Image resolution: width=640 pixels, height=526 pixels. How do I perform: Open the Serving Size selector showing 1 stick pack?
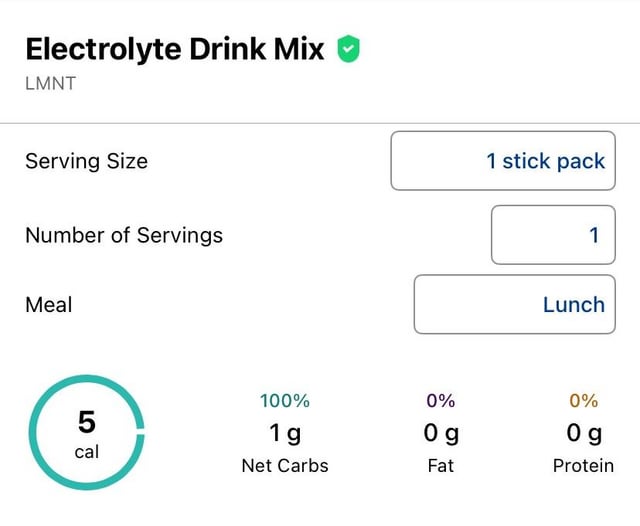pyautogui.click(x=503, y=160)
